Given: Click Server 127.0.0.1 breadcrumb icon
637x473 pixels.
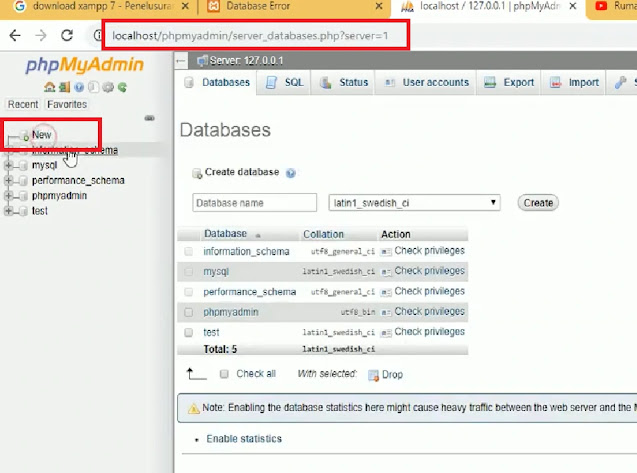Looking at the screenshot, I should point(202,61).
